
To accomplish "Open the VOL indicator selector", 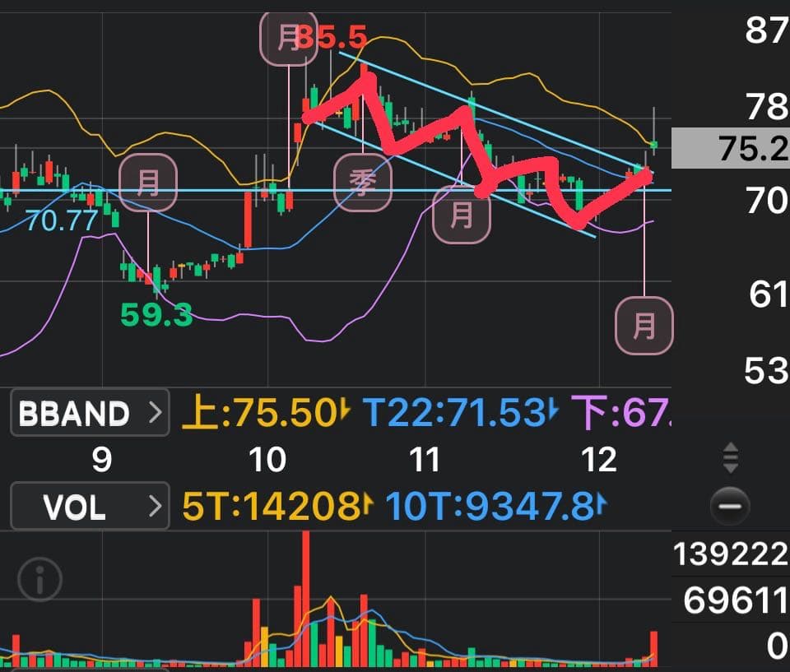I will point(90,506).
